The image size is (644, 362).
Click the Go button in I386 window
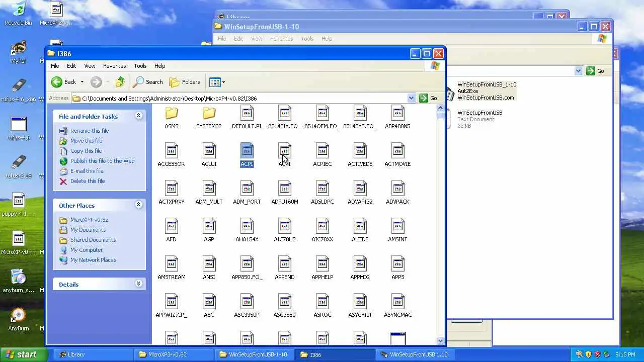coord(428,98)
